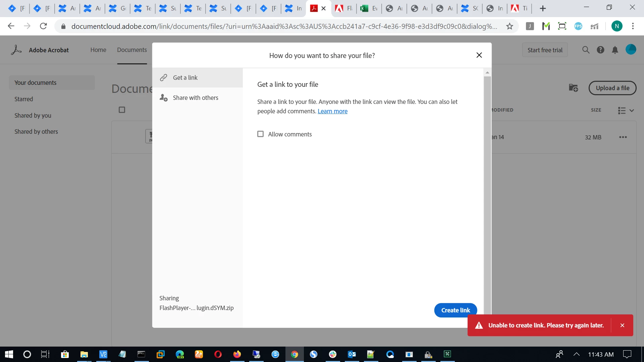
Task: Open the three-dot more options for file
Action: click(x=623, y=137)
